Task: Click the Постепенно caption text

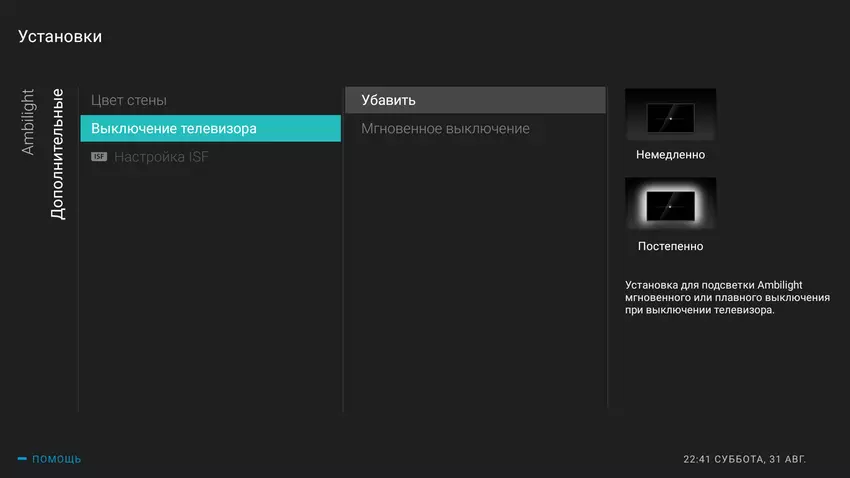Action: [670, 246]
